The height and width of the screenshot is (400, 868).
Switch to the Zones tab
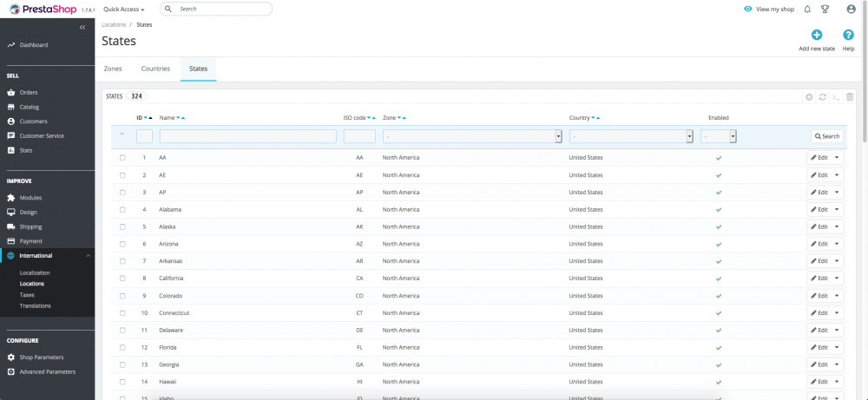click(113, 69)
